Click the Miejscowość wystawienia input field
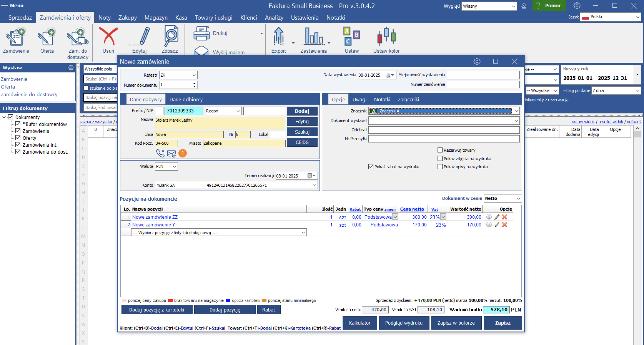Image resolution: width=644 pixels, height=345 pixels. pyautogui.click(x=483, y=75)
